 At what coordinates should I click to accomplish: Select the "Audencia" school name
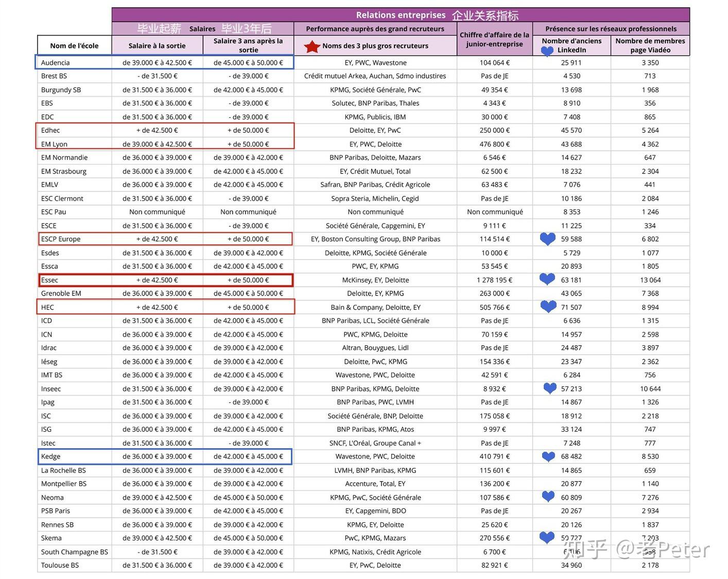click(55, 63)
